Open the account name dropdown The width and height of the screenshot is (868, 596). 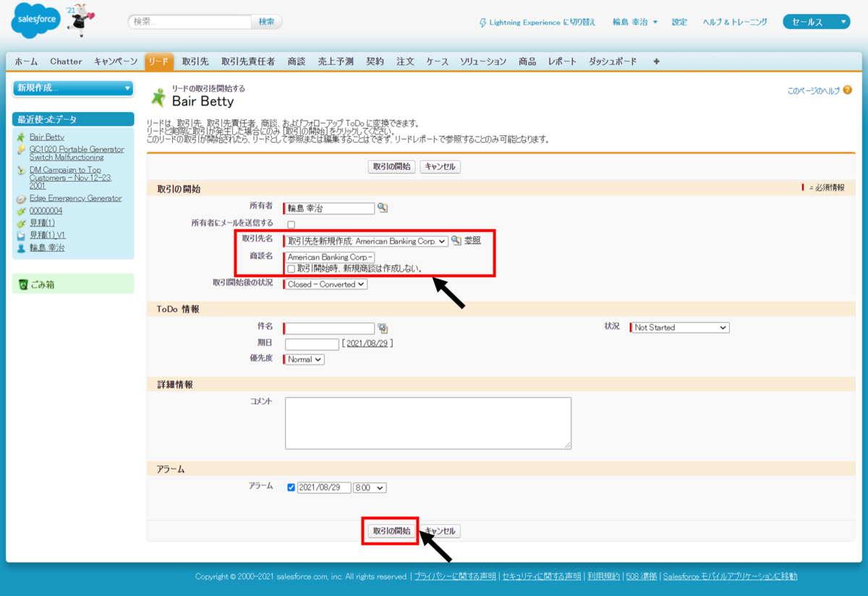(x=367, y=241)
